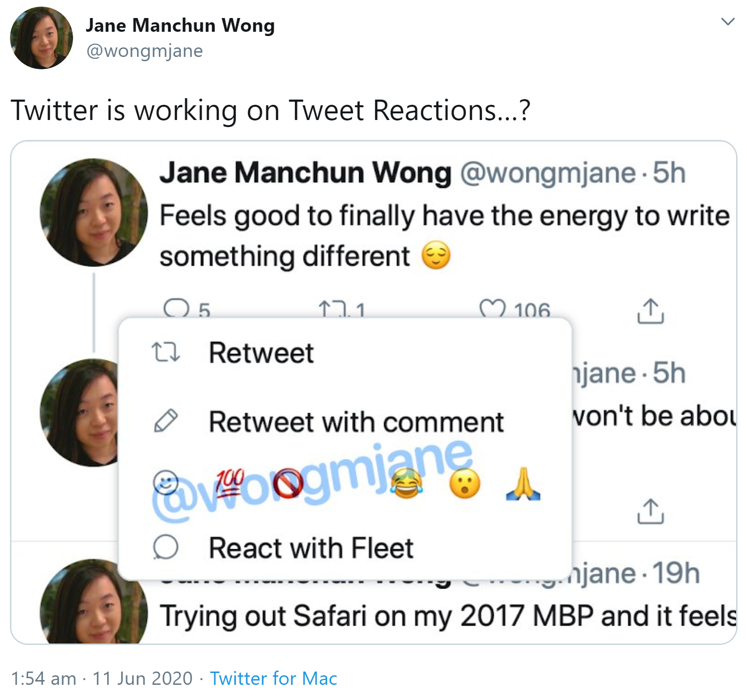Choose Retweet from the context menu
Screen dimensions: 747x700
click(x=261, y=352)
